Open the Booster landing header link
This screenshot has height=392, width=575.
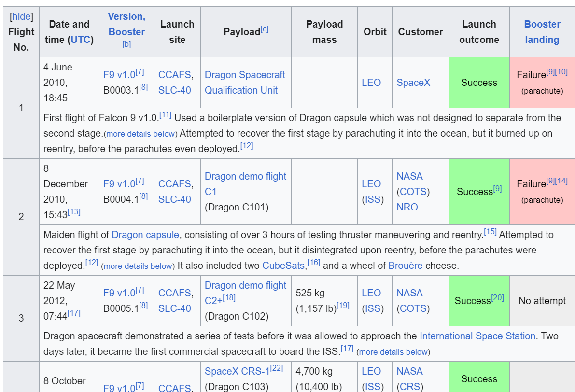542,32
